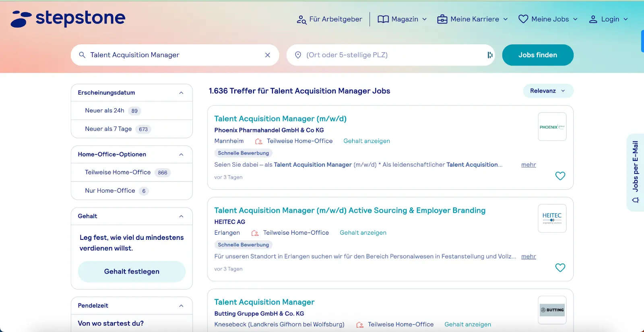Collapse the Pendelzeit filter section

pyautogui.click(x=181, y=306)
